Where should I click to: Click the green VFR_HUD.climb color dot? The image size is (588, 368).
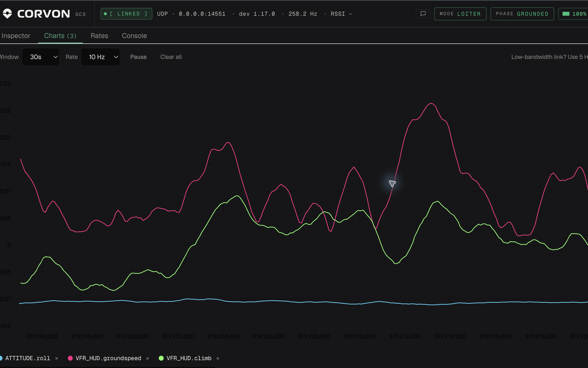point(161,358)
